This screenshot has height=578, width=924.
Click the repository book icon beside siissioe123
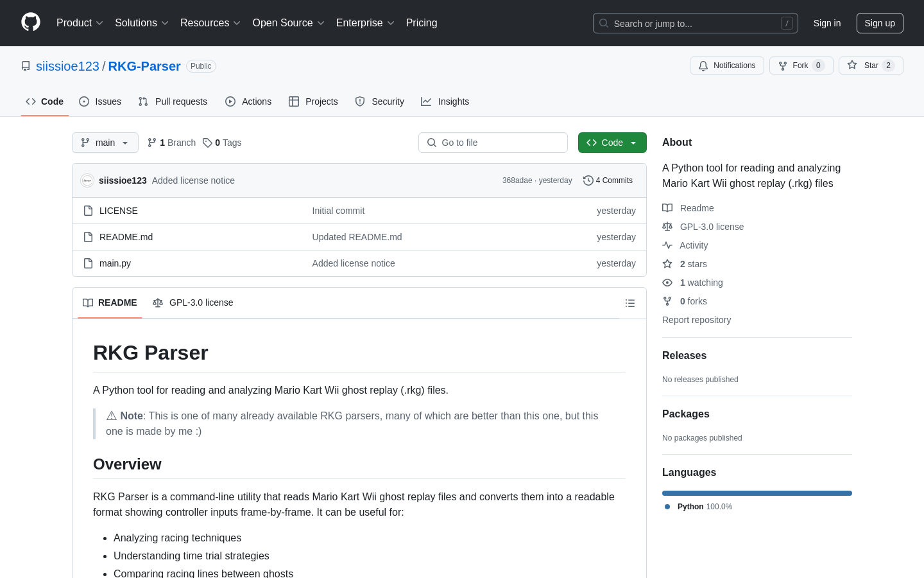(26, 66)
